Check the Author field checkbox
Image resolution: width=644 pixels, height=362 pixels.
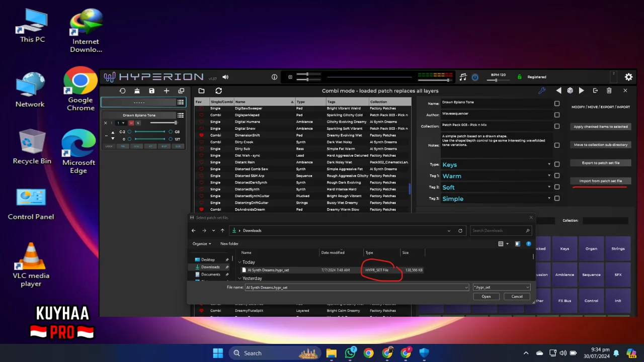(x=556, y=115)
